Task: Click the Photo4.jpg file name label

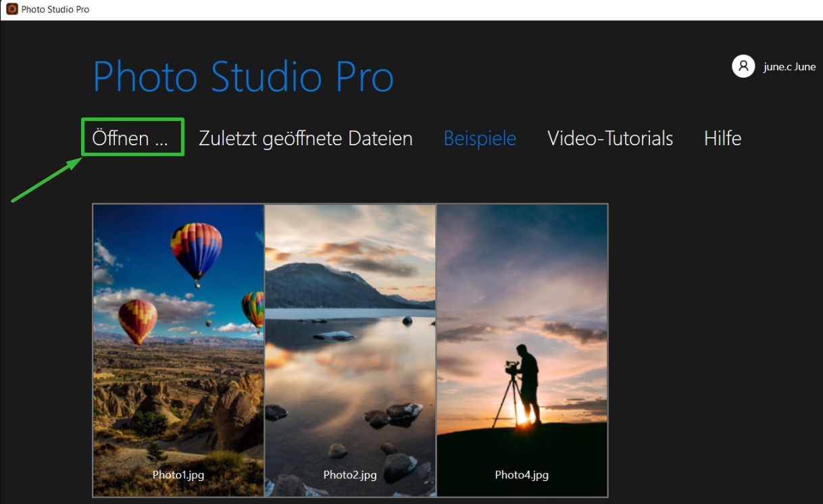Action: click(522, 475)
